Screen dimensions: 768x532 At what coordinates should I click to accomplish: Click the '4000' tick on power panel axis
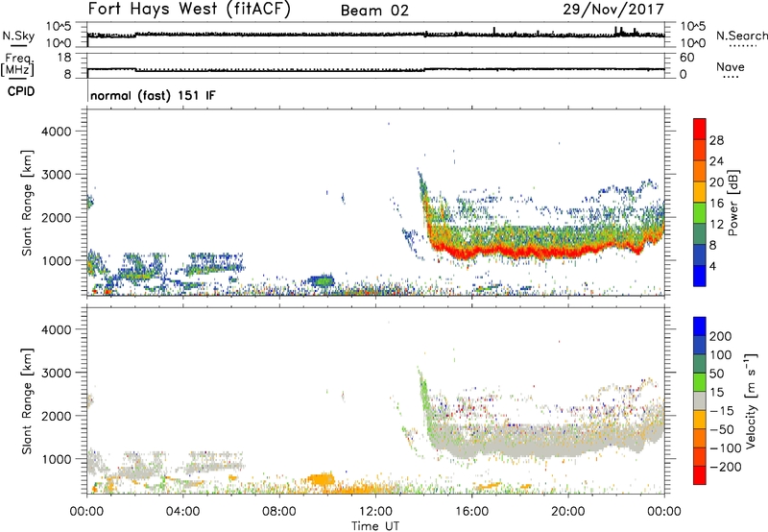pyautogui.click(x=57, y=132)
